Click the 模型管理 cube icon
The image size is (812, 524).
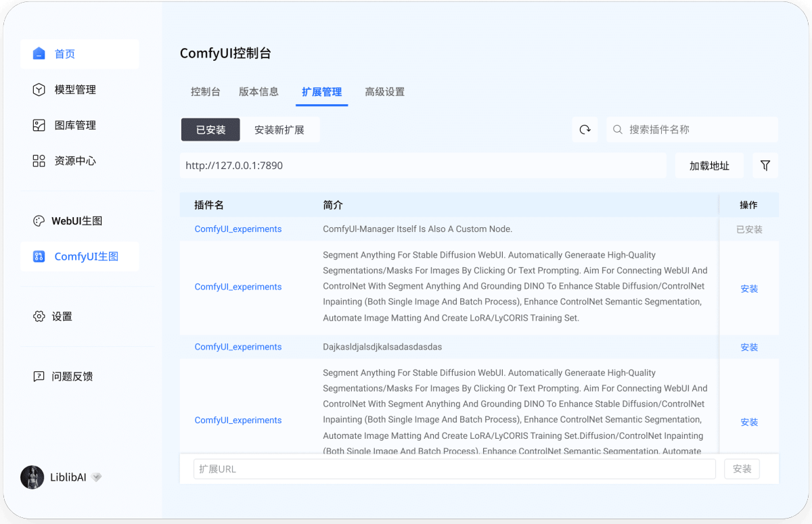coord(39,89)
